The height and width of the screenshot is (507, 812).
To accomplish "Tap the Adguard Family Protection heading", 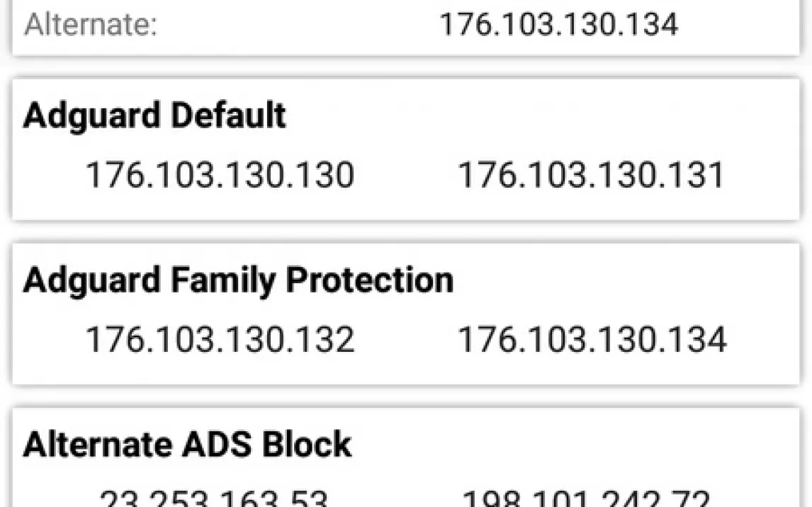I will 238,280.
